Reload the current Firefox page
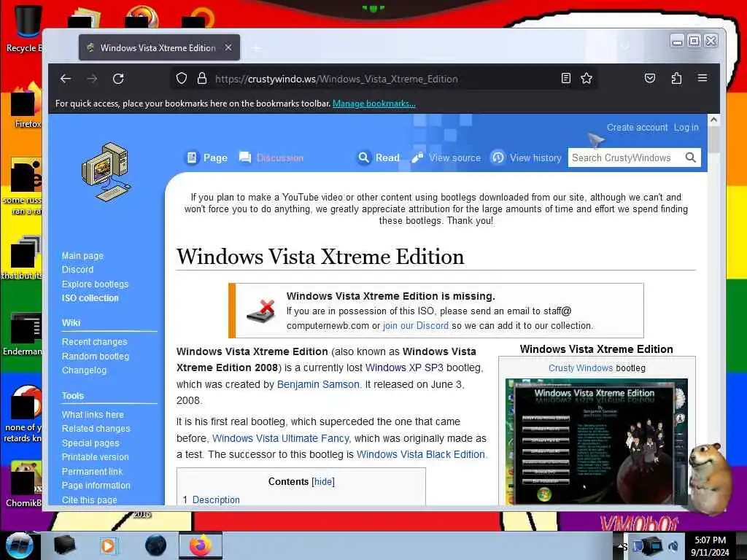 (118, 79)
